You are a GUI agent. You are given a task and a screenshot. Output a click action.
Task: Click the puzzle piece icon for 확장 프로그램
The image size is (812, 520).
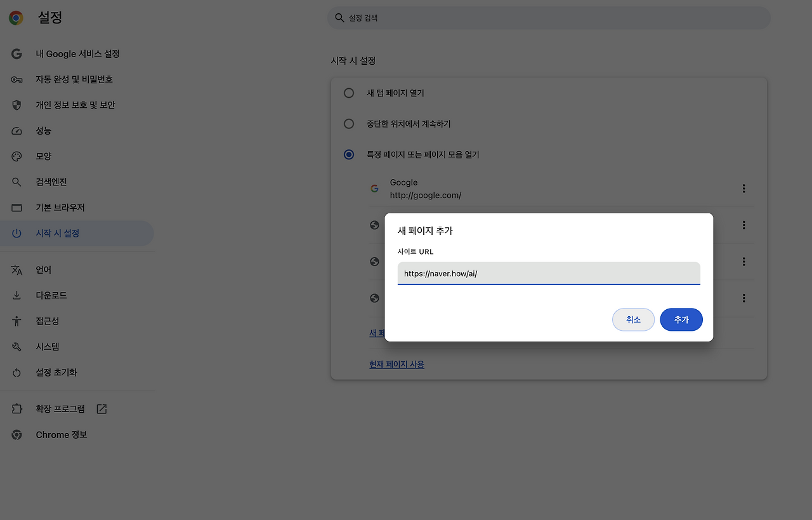pyautogui.click(x=16, y=409)
